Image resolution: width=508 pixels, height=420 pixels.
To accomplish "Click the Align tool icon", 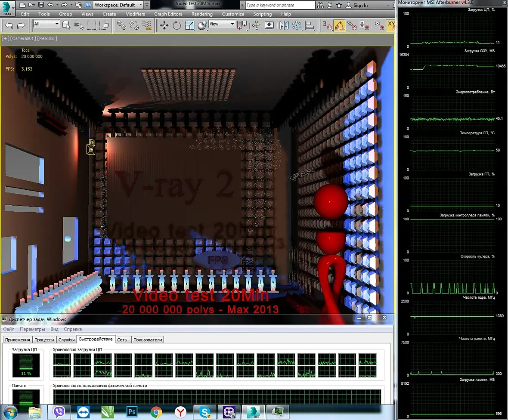I will 310,25.
